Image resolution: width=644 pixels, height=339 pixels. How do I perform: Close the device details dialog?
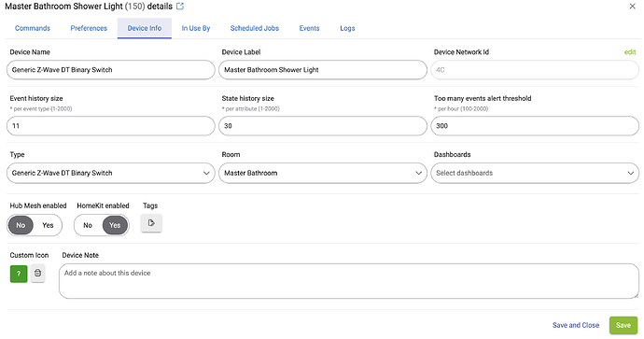point(633,7)
